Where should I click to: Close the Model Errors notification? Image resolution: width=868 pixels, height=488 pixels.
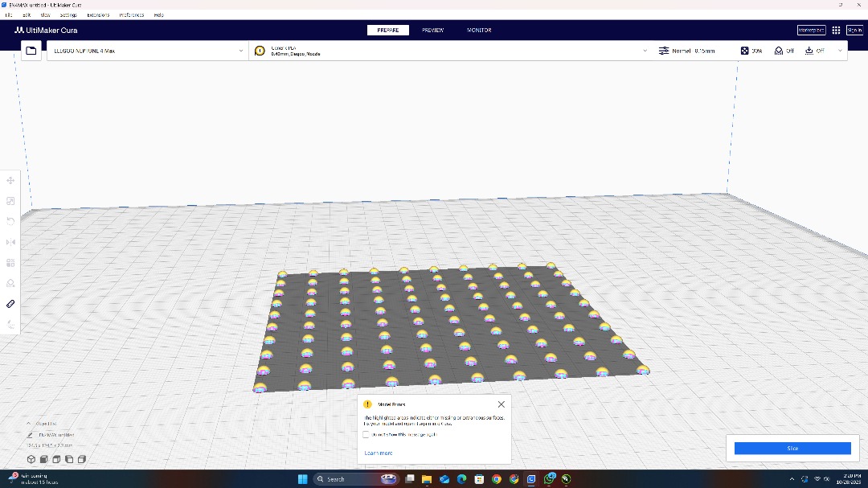point(502,404)
